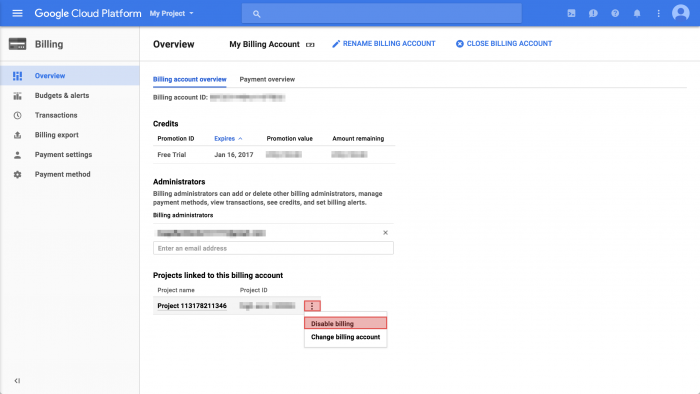Click the Overview dashboard icon
The image size is (700, 394).
17,76
